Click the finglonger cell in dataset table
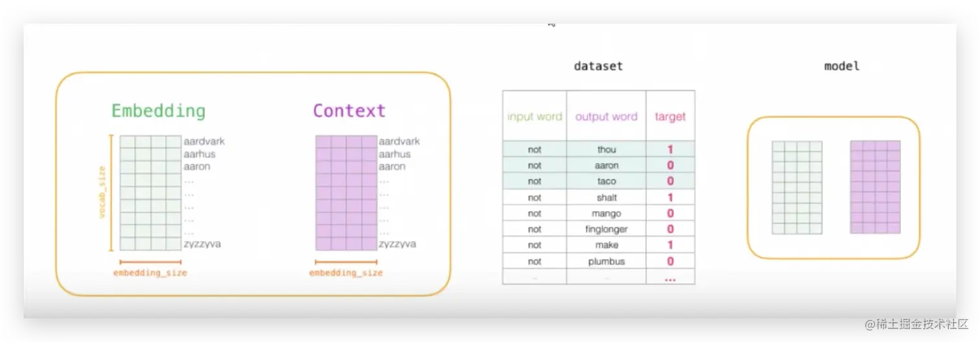980x342 pixels. (607, 229)
